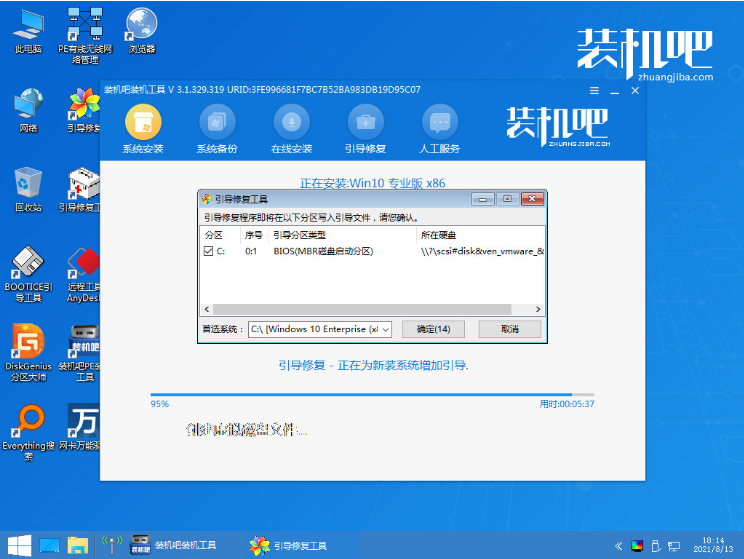The width and height of the screenshot is (744, 559).
Task: Launch 远程工具 AnyDesk desktop icon
Action: pyautogui.click(x=84, y=274)
